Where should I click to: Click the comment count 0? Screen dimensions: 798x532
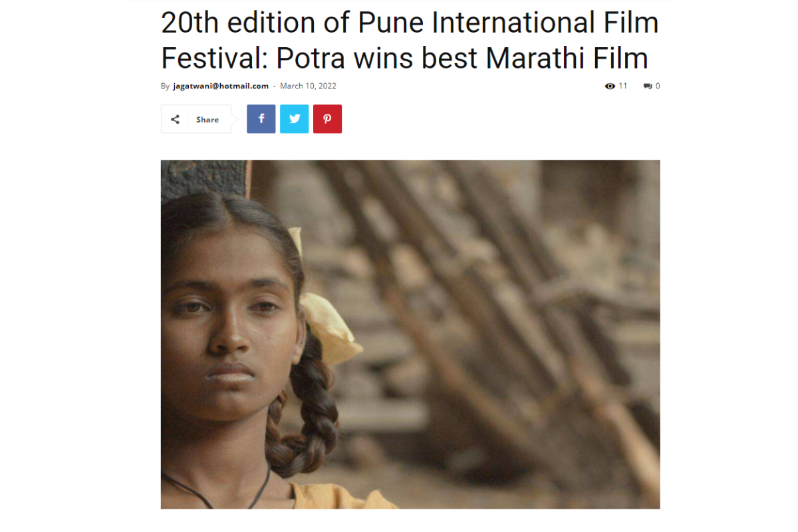click(658, 86)
